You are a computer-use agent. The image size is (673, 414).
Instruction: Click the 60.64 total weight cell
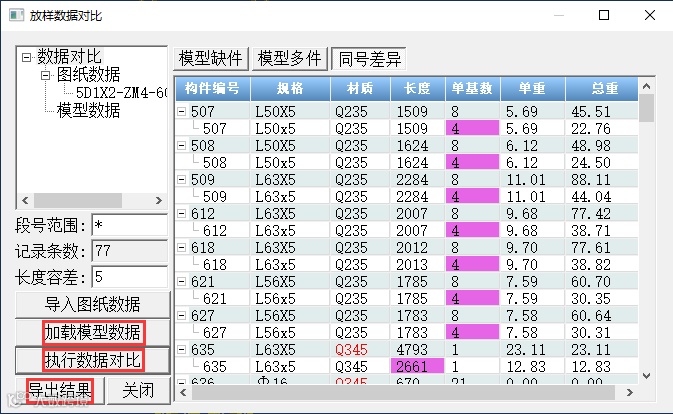pyautogui.click(x=602, y=315)
